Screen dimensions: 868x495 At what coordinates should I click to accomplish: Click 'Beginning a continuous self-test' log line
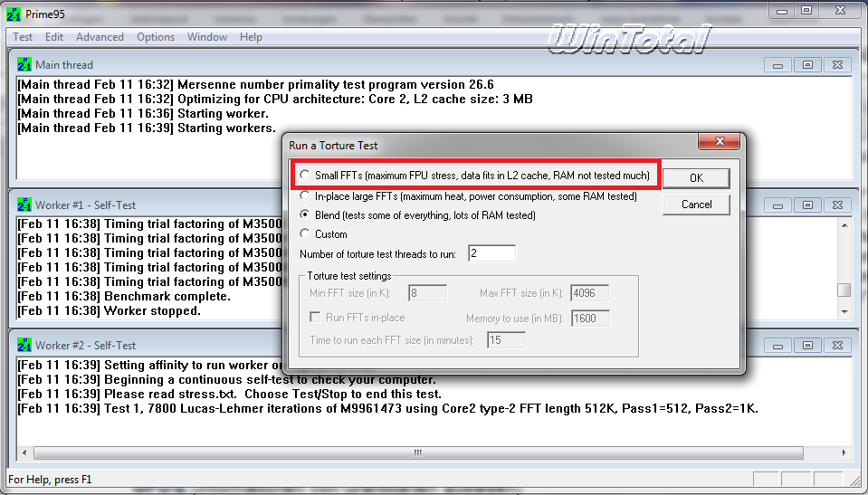click(226, 380)
